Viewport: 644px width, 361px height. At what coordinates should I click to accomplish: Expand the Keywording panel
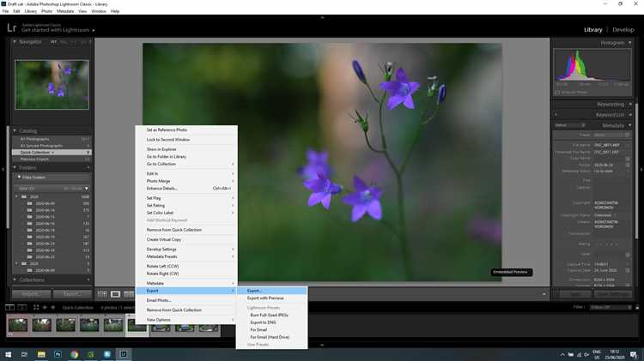[x=630, y=105]
